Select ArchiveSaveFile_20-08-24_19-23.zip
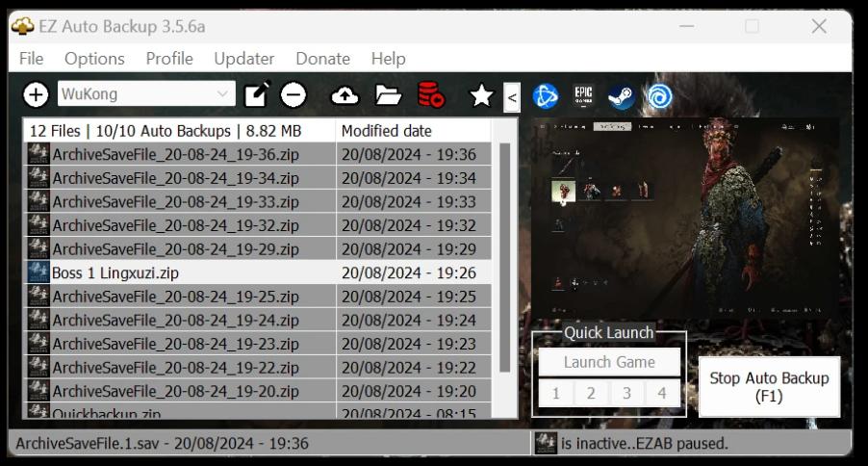The height and width of the screenshot is (466, 868). 259,344
